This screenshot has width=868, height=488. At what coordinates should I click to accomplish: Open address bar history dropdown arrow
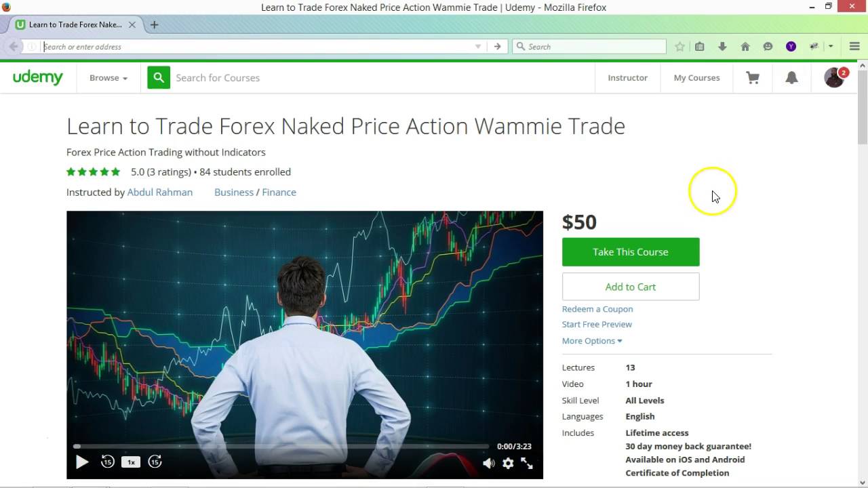pos(478,47)
